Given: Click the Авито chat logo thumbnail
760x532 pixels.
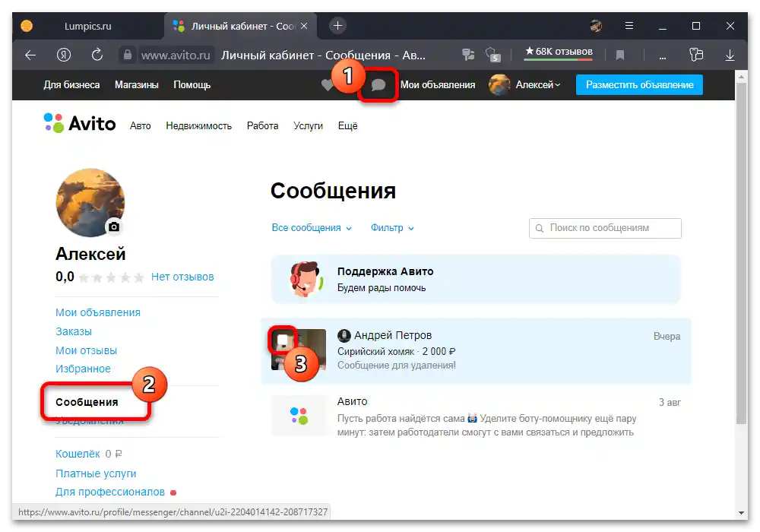Looking at the screenshot, I should 299,416.
